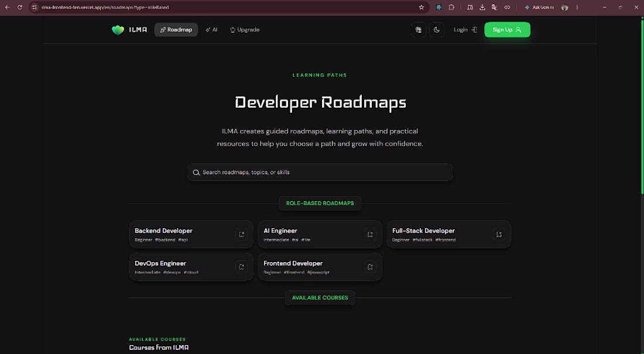The height and width of the screenshot is (354, 644).
Task: View site information icon in address bar
Action: click(x=35, y=7)
